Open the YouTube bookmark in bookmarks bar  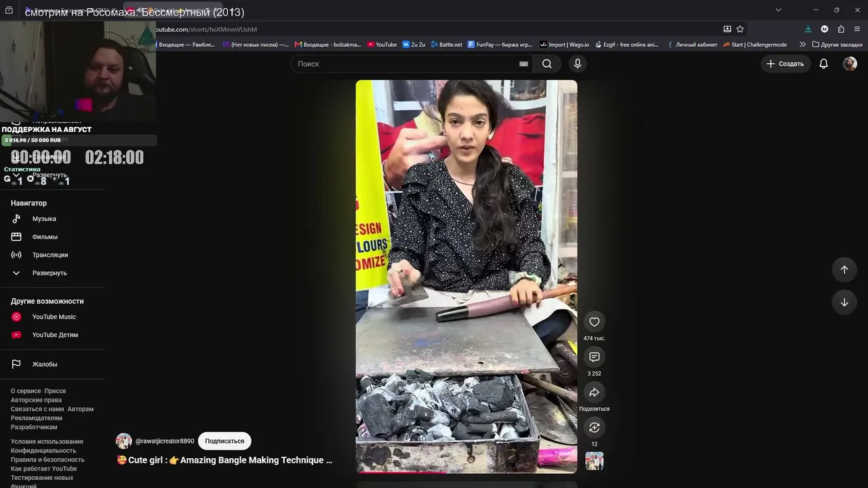click(x=382, y=45)
